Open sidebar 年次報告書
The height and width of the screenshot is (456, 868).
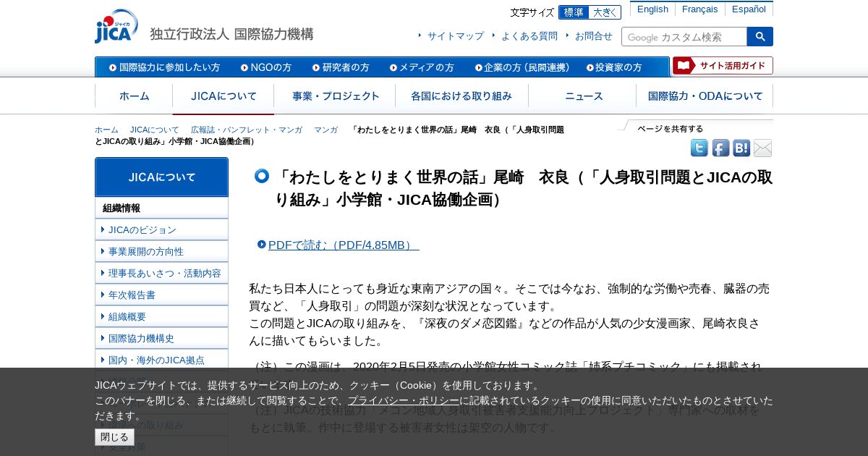click(x=161, y=295)
